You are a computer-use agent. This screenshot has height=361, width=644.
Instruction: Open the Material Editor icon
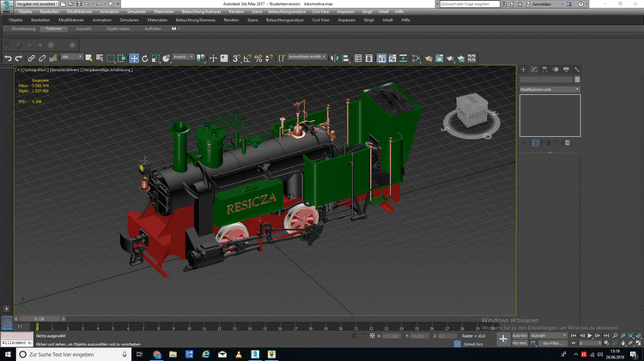(x=416, y=58)
